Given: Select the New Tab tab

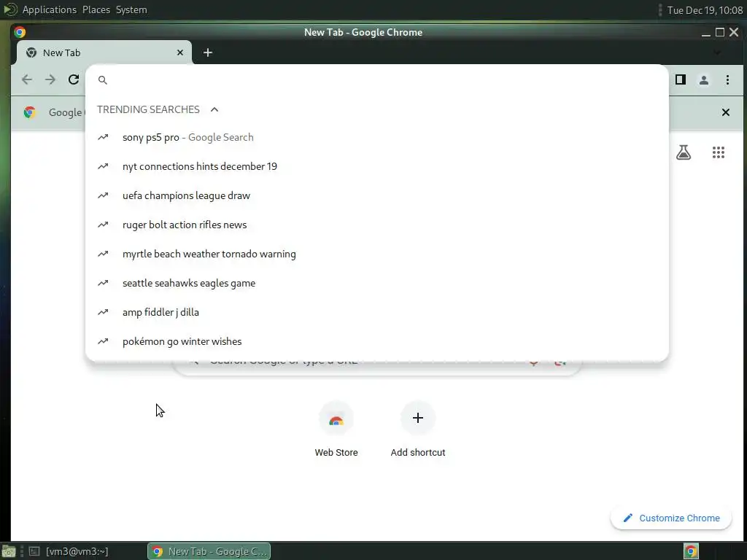Looking at the screenshot, I should tap(104, 52).
